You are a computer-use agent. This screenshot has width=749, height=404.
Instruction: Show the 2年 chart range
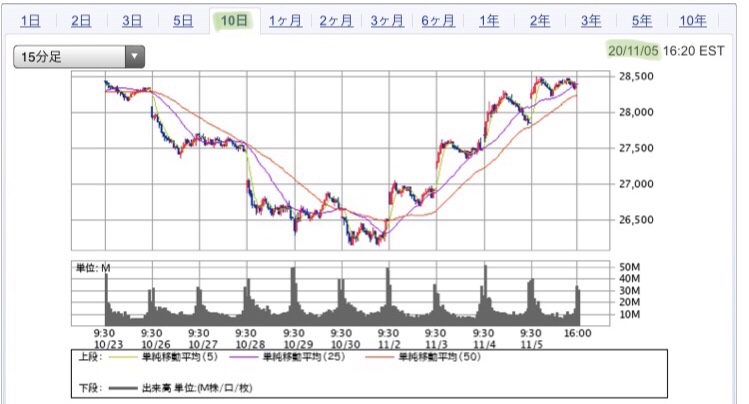click(540, 21)
